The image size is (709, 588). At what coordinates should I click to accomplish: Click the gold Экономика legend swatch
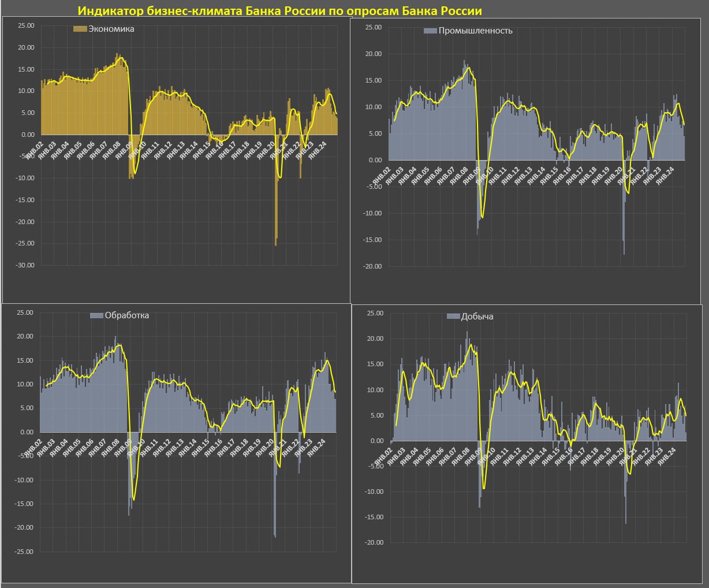pyautogui.click(x=80, y=29)
